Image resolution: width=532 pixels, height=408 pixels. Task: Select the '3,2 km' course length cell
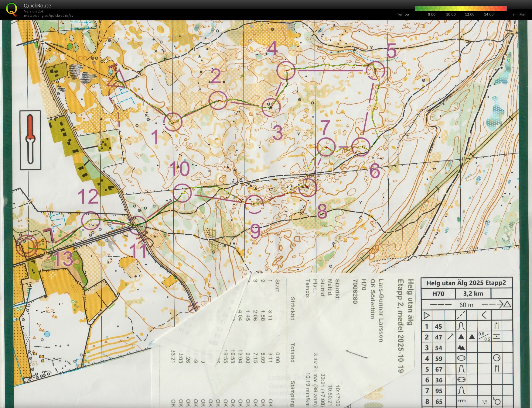click(473, 294)
